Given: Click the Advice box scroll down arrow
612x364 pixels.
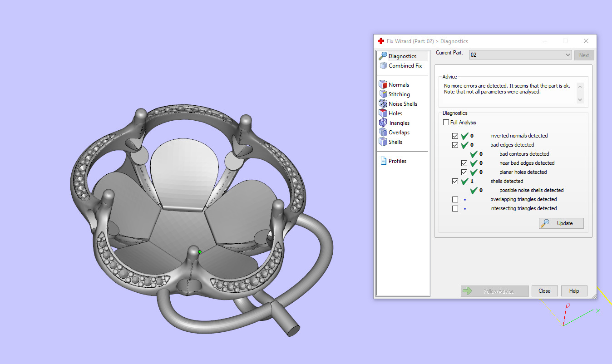Looking at the screenshot, I should tap(580, 100).
